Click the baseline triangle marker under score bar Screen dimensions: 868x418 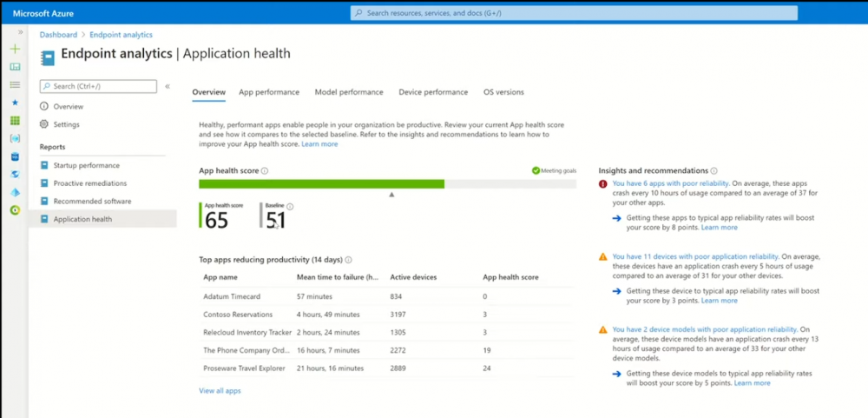click(x=392, y=195)
